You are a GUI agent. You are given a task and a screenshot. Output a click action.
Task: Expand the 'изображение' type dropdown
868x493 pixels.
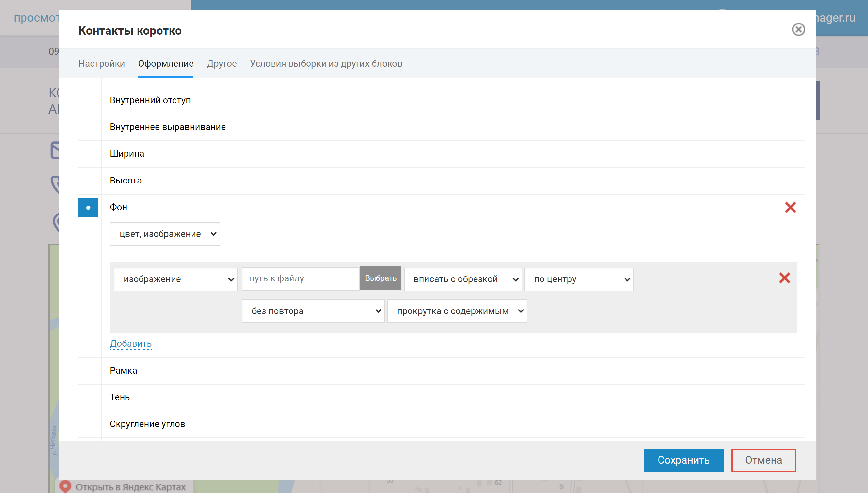point(175,279)
